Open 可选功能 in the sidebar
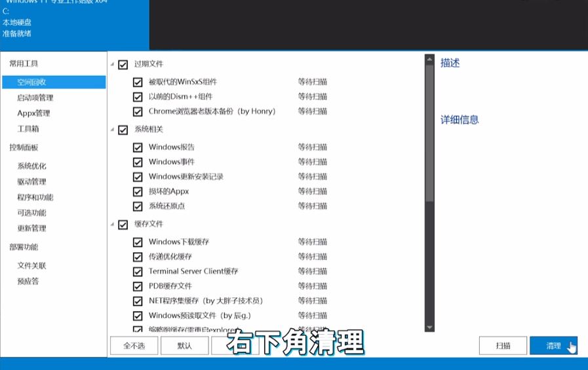This screenshot has width=588, height=370. (x=32, y=213)
